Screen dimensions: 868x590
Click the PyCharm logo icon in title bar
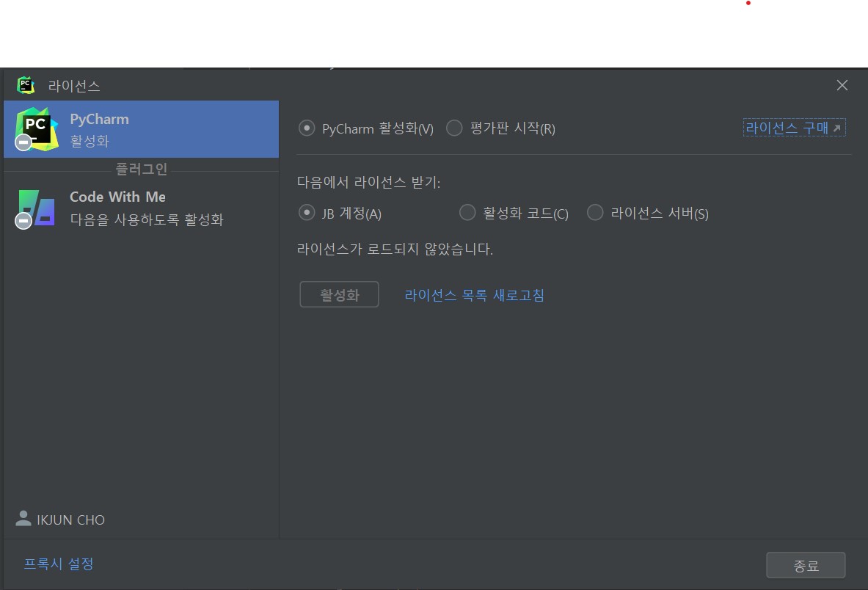tap(26, 85)
